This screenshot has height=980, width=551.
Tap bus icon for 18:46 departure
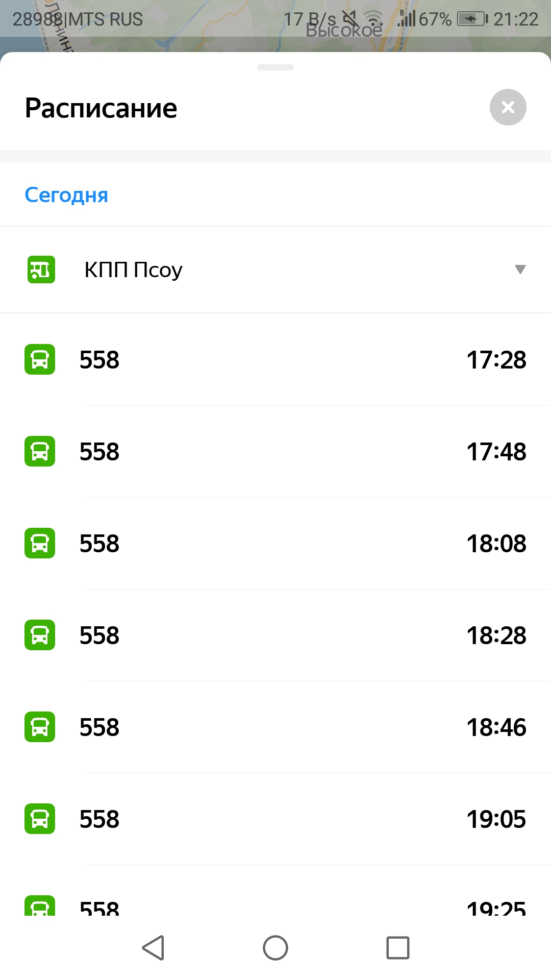coord(40,727)
